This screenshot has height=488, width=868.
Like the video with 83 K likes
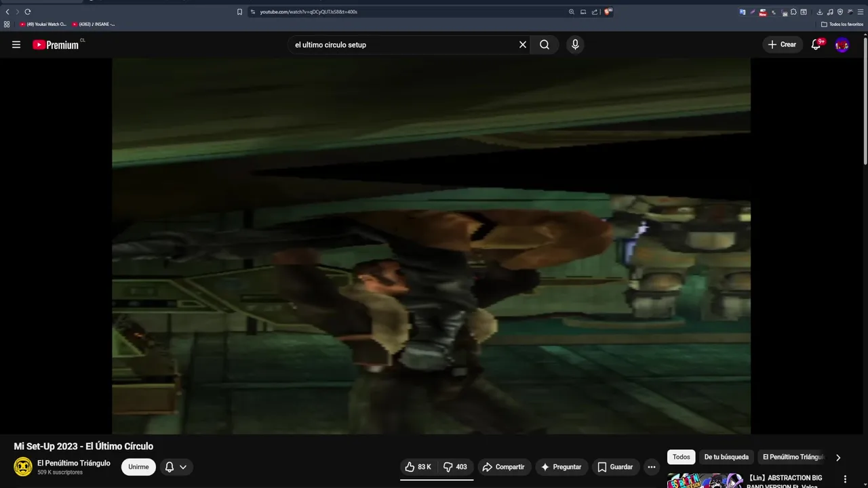pyautogui.click(x=418, y=467)
